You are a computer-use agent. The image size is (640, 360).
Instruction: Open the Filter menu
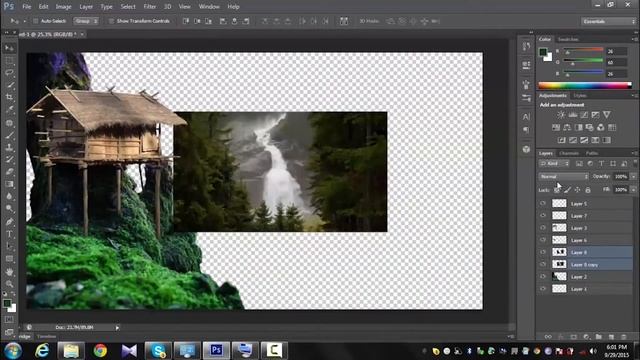tap(149, 7)
